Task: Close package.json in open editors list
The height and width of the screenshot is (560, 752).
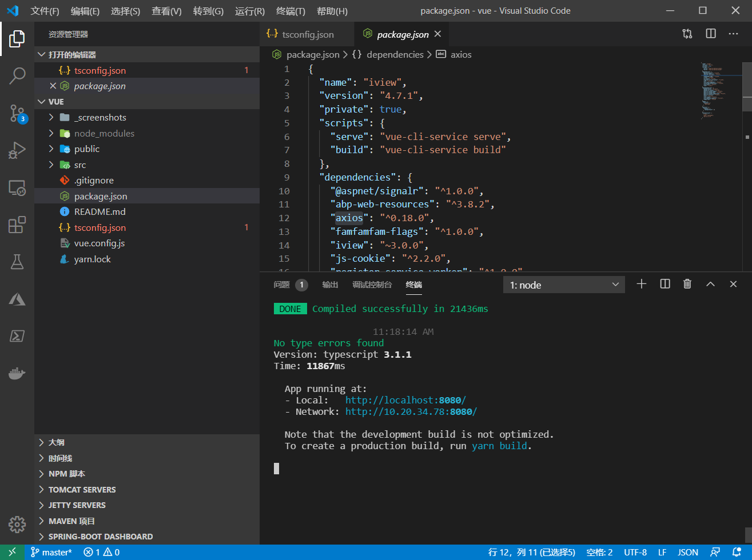Action: 53,86
